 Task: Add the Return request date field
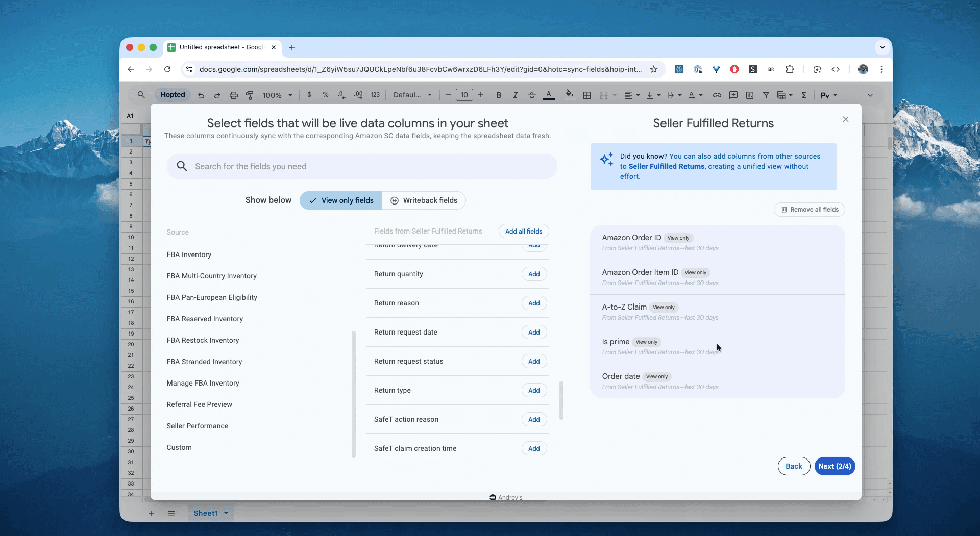click(x=534, y=333)
